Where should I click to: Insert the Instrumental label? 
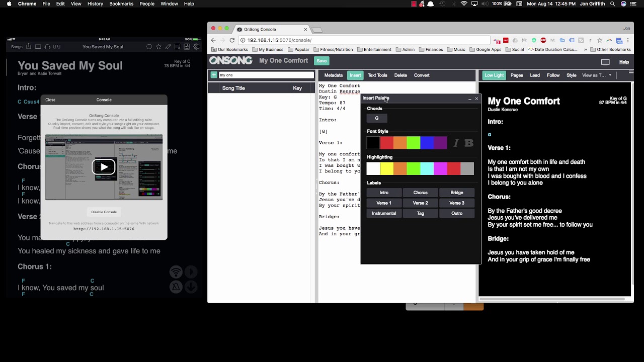pos(384,214)
